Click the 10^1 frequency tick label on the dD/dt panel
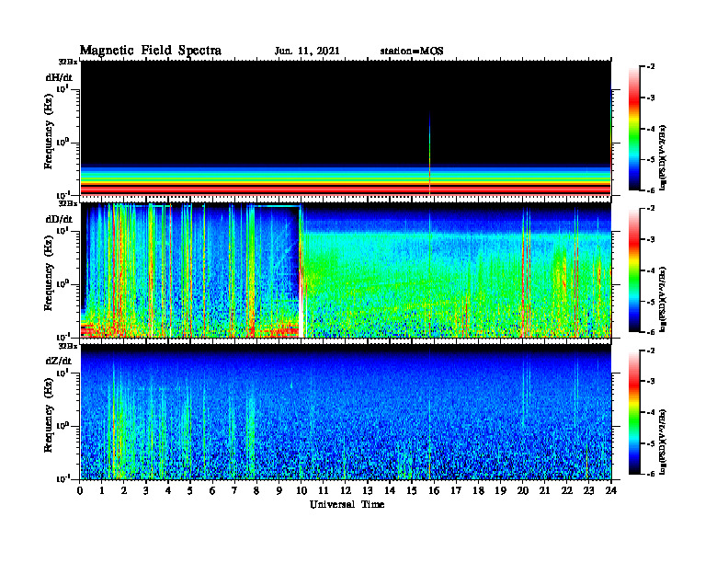This screenshot has height=563, width=728. click(63, 230)
